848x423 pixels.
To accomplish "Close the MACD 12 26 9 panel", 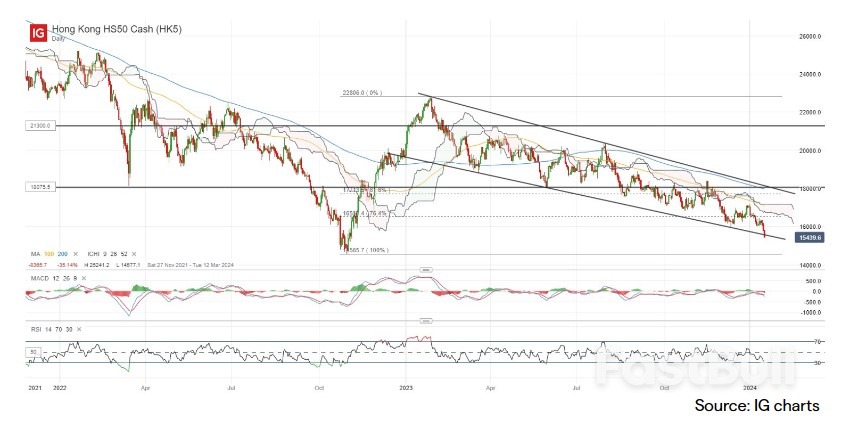I will point(82,276).
